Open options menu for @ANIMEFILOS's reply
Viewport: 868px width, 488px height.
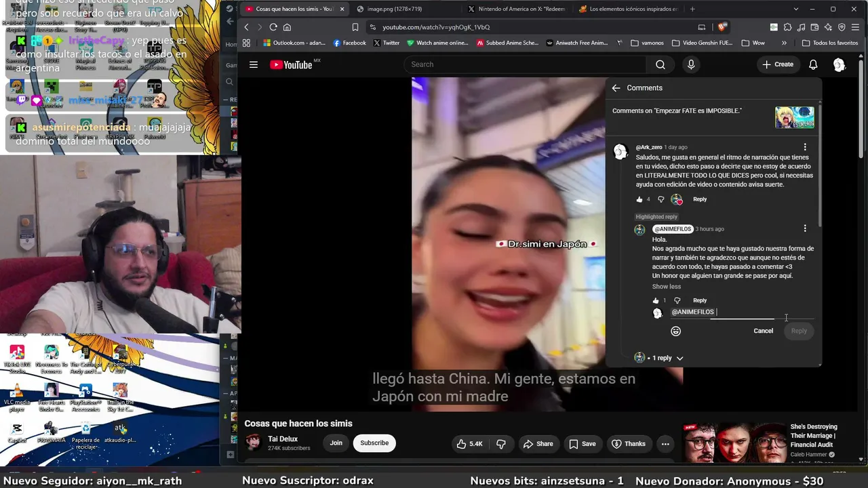pyautogui.click(x=805, y=228)
